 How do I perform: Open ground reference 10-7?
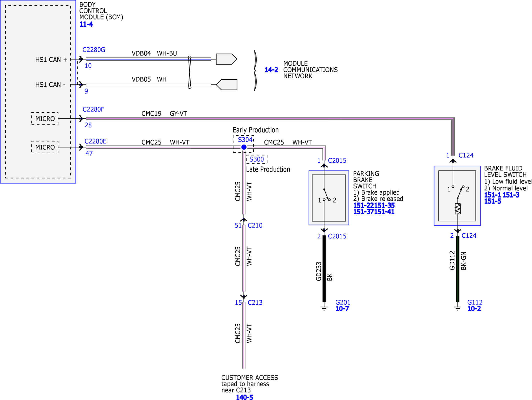coord(342,309)
